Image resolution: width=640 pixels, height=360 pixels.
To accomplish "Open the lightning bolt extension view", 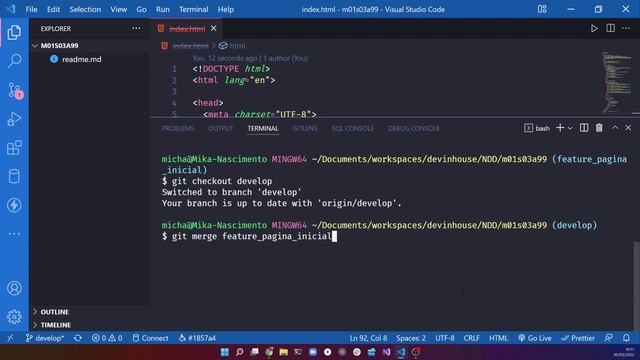I will coord(14,205).
